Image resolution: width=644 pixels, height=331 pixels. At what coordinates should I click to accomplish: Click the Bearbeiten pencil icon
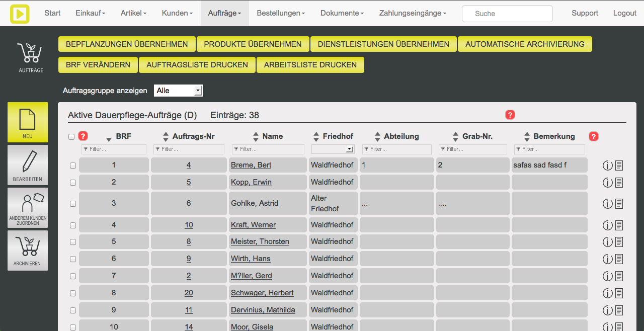(x=28, y=165)
